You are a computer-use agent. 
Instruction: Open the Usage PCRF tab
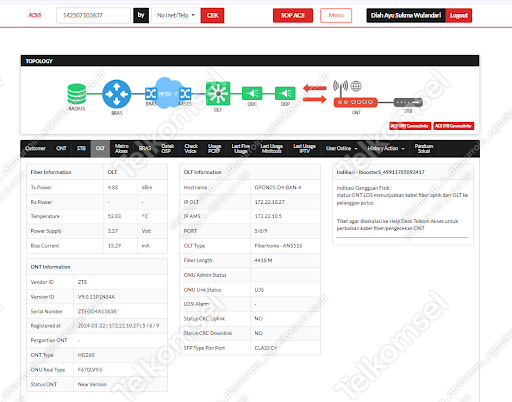pos(214,148)
